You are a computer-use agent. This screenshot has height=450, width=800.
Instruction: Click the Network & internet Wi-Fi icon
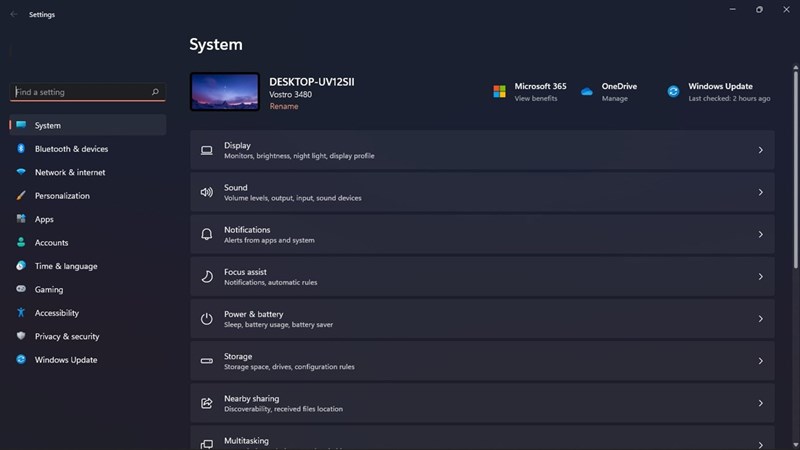pyautogui.click(x=20, y=172)
